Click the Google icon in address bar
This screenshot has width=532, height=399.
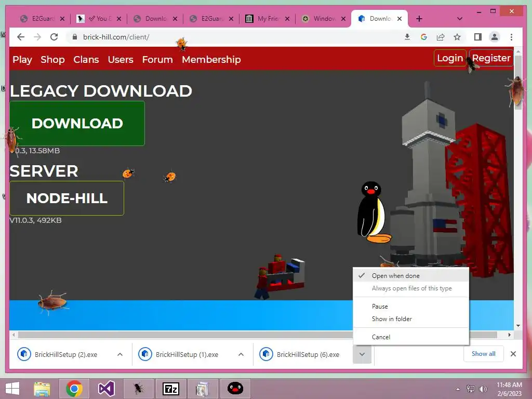tap(424, 37)
